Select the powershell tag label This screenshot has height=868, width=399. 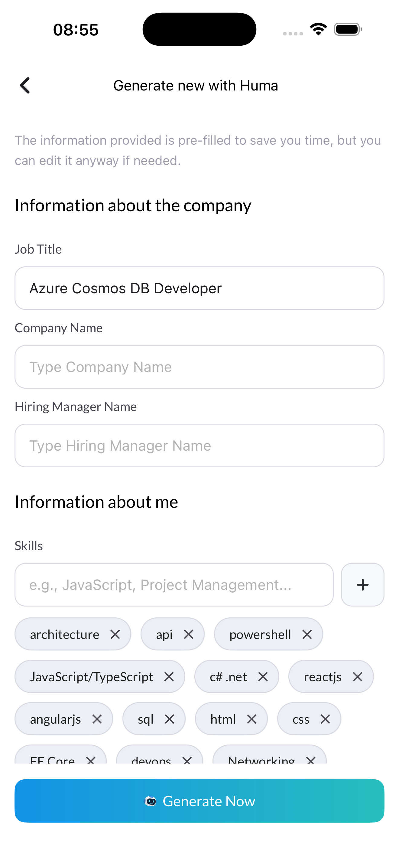(x=260, y=634)
